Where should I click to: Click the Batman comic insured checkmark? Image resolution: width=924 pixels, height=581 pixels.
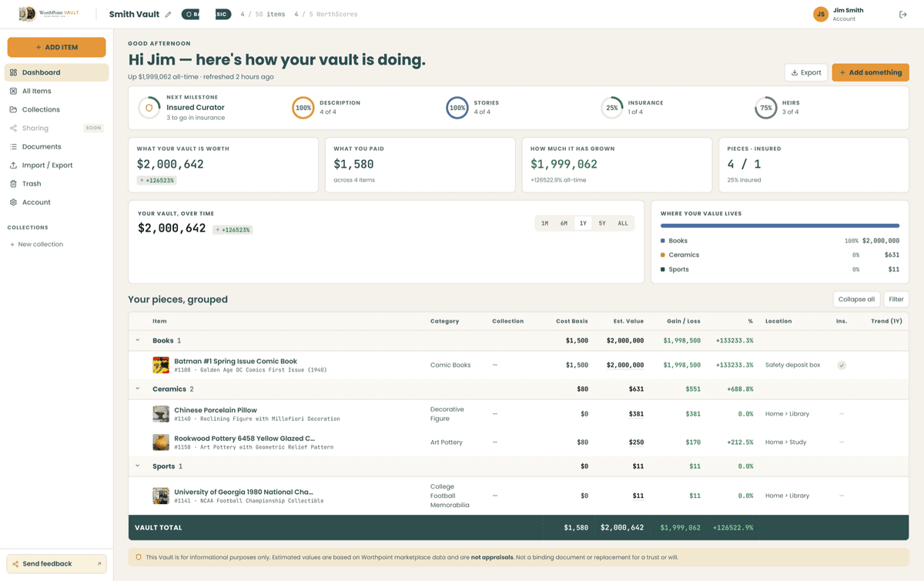(x=842, y=366)
